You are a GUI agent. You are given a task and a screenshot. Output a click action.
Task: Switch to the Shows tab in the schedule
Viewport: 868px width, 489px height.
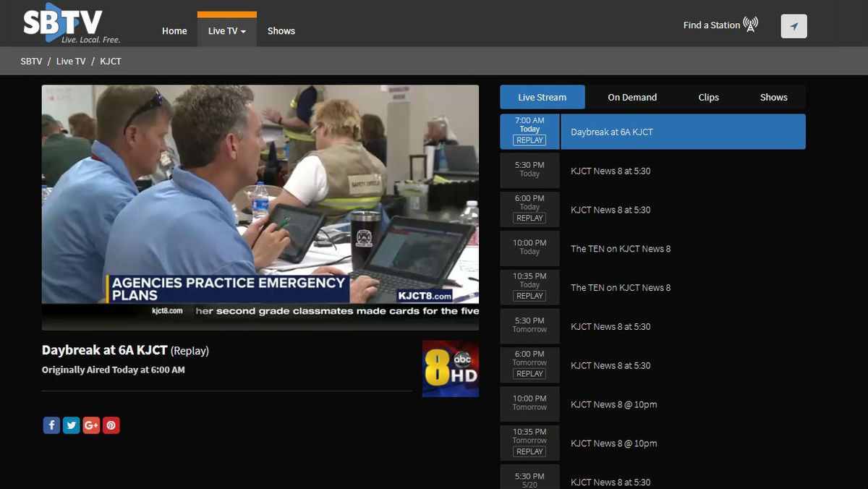pyautogui.click(x=773, y=97)
